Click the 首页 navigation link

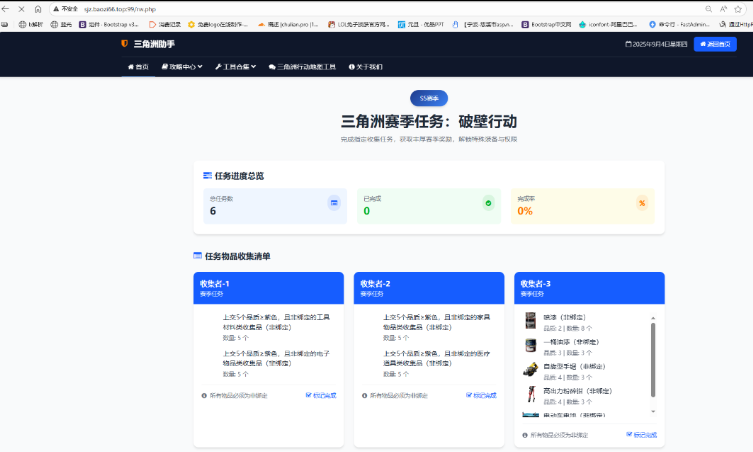point(137,67)
